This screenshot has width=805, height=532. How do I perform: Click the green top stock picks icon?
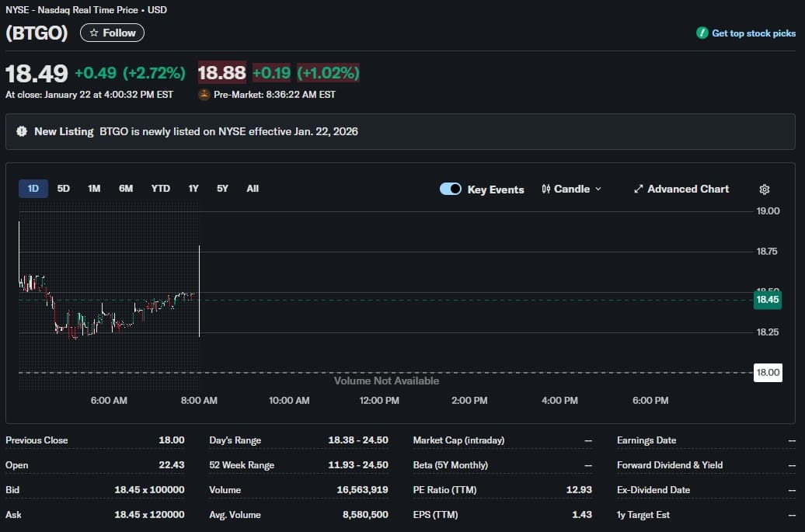pyautogui.click(x=702, y=33)
